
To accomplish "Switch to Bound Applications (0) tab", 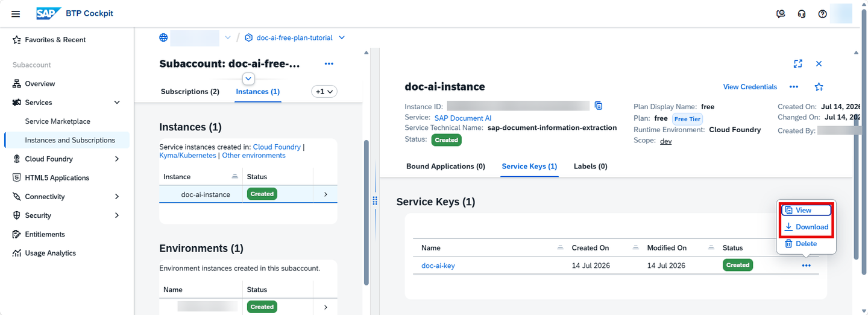I will click(x=445, y=167).
